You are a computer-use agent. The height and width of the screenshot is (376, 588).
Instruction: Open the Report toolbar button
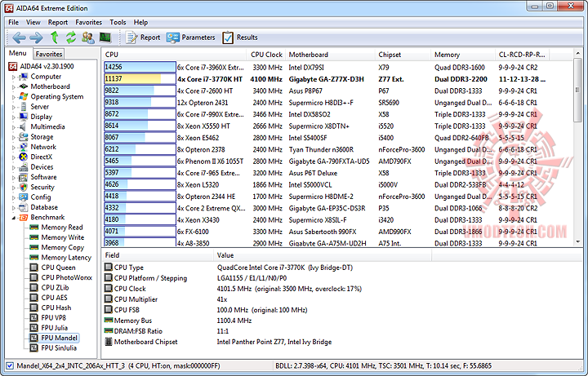click(x=143, y=38)
